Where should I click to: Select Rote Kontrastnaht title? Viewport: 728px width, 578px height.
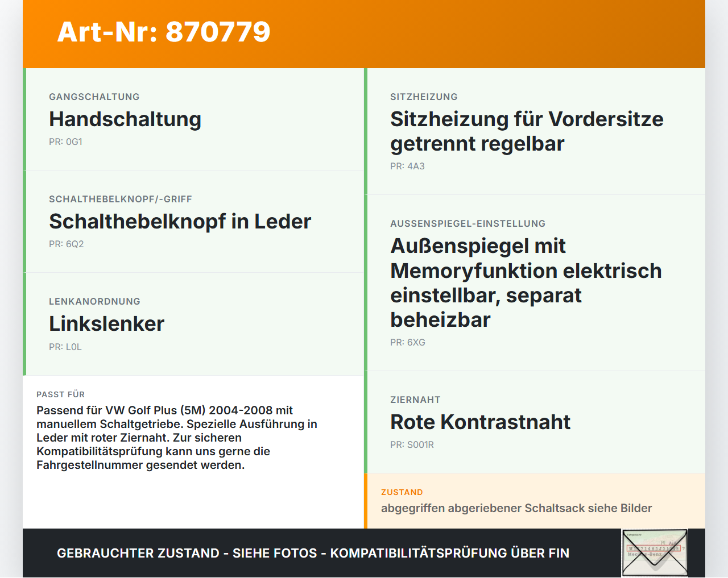(x=480, y=422)
